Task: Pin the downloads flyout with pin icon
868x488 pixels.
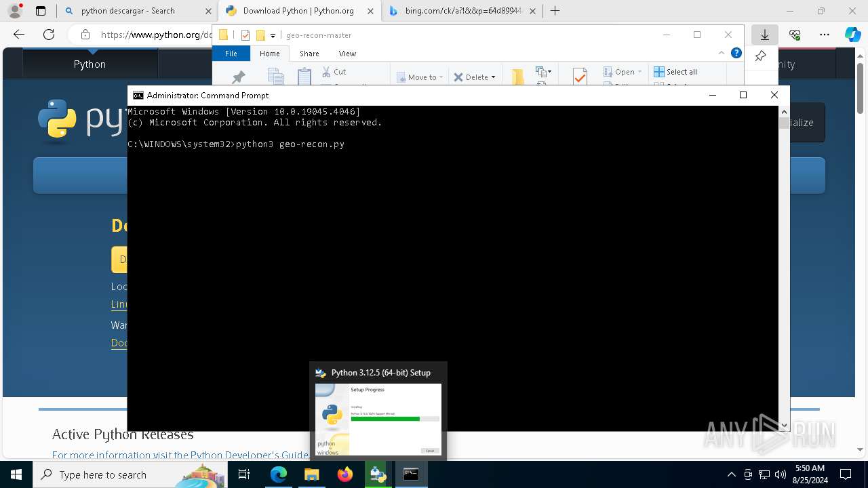Action: click(x=760, y=56)
